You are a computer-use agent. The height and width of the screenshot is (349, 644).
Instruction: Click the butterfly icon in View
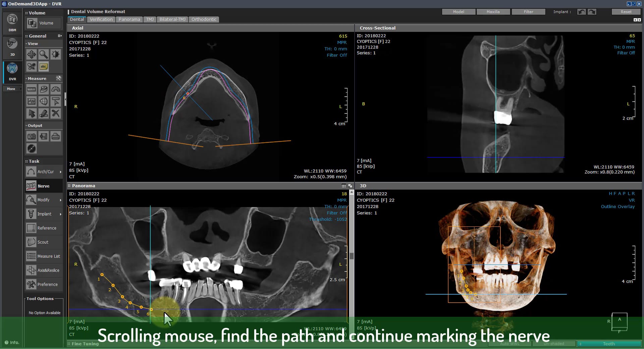click(32, 66)
